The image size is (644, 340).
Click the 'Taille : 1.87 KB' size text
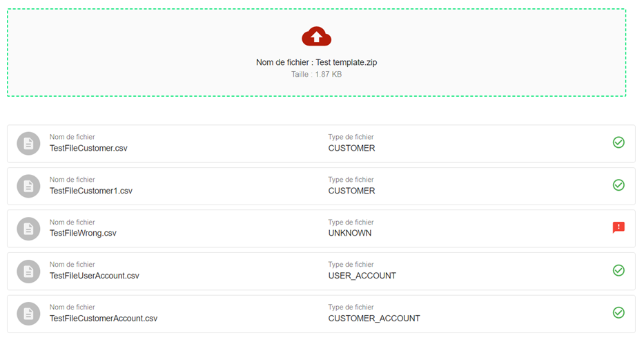[x=316, y=74]
